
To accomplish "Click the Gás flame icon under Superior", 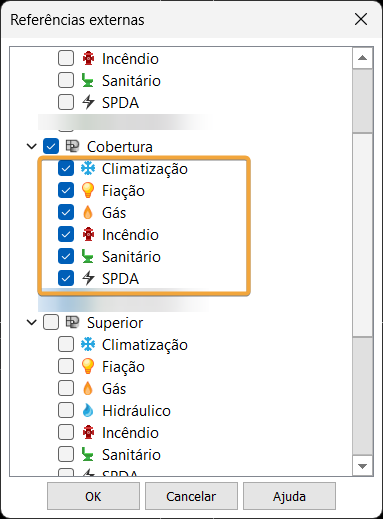I will click(x=88, y=389).
